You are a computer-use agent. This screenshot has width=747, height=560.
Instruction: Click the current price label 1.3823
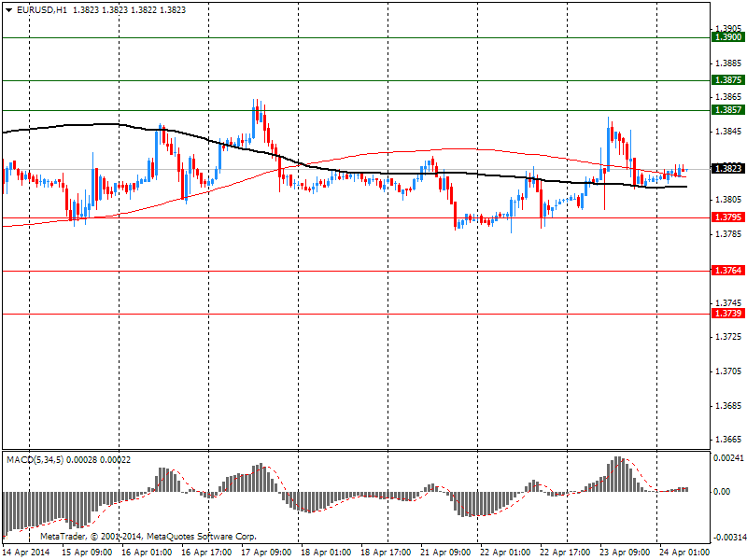(x=728, y=168)
